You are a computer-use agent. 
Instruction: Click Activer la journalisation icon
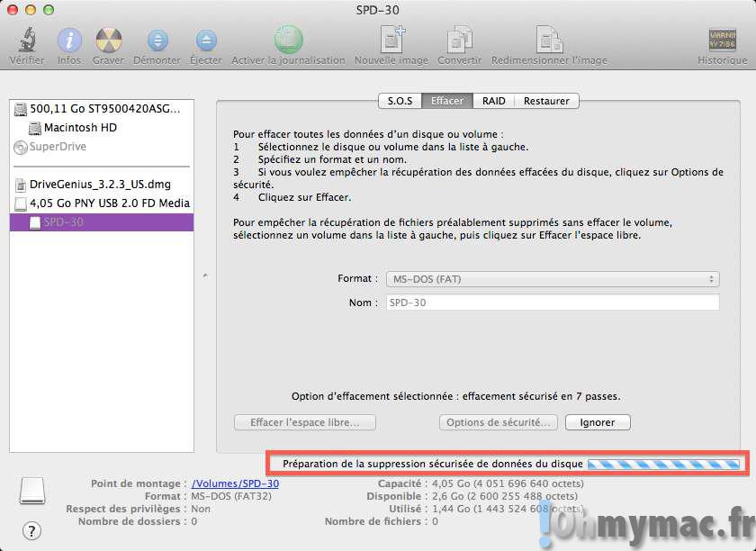[288, 41]
